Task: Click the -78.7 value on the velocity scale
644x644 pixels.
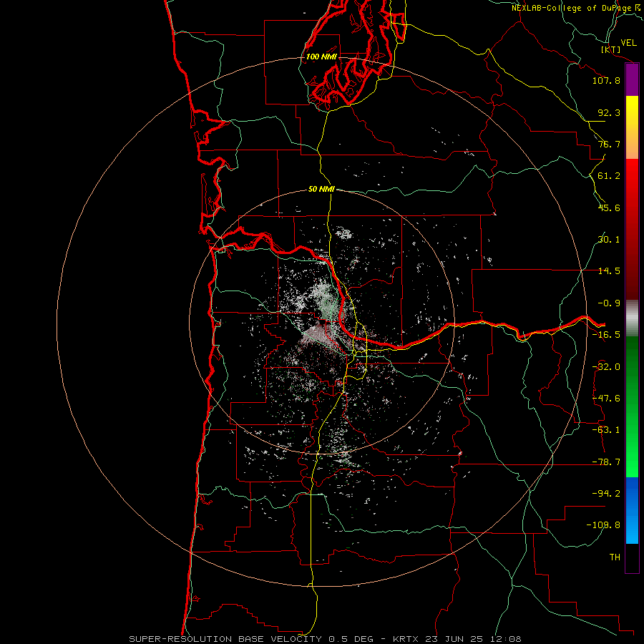Action: click(x=606, y=462)
